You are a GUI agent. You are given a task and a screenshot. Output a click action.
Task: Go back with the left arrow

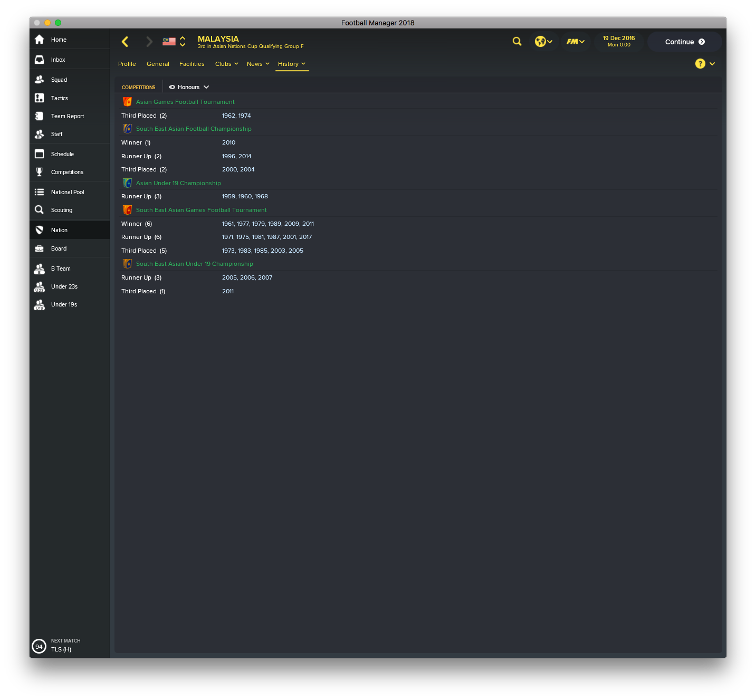125,42
